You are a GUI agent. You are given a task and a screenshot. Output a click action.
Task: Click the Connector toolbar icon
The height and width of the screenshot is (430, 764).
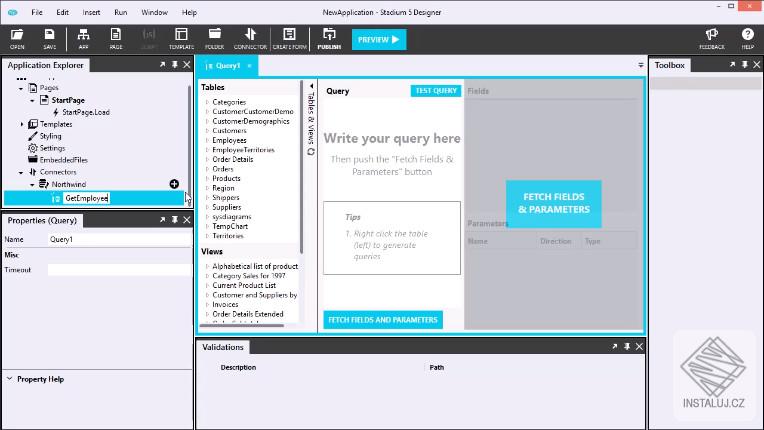click(250, 39)
